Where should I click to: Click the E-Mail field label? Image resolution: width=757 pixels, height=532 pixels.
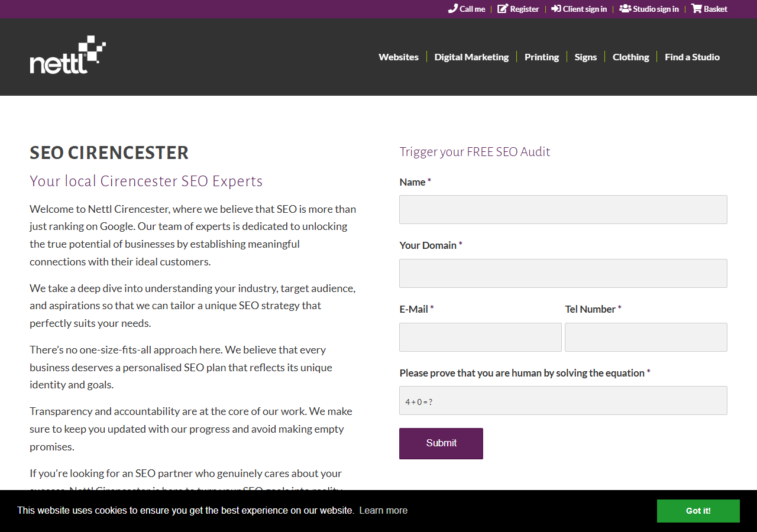pos(416,309)
